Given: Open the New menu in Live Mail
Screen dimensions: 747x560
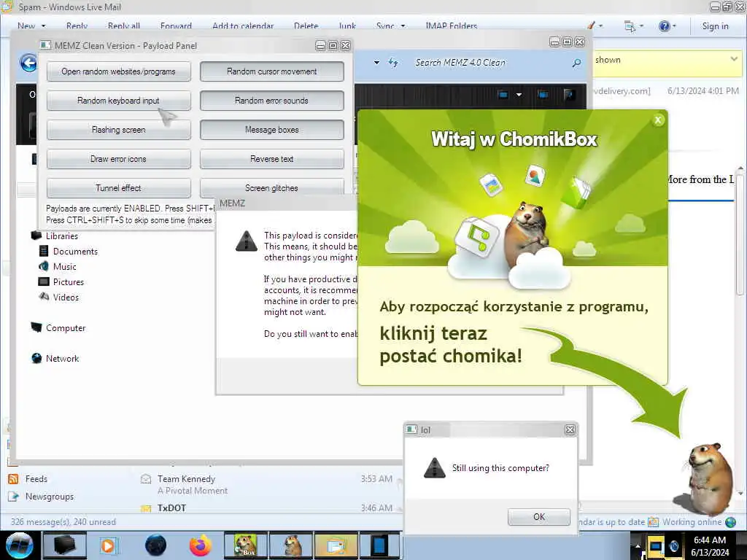Looking at the screenshot, I should [x=31, y=26].
